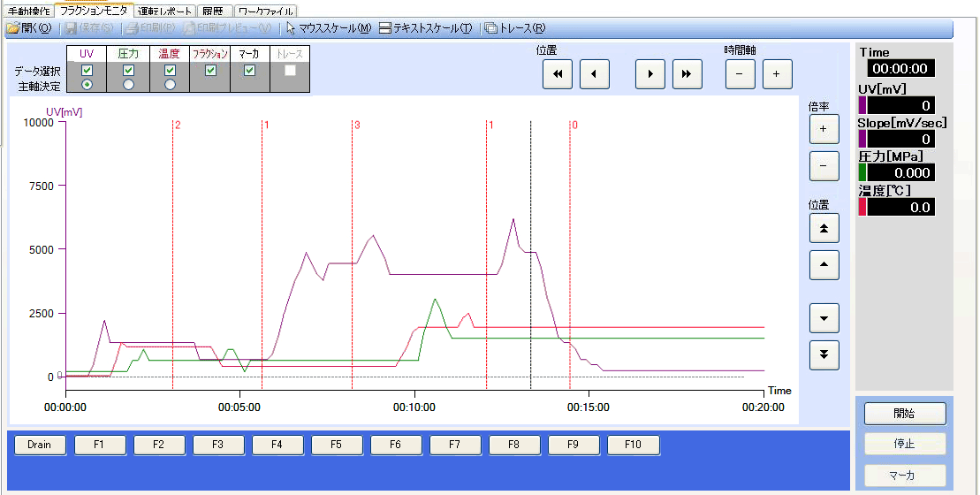Click the red temperature color indicator
980x495 pixels.
862,207
